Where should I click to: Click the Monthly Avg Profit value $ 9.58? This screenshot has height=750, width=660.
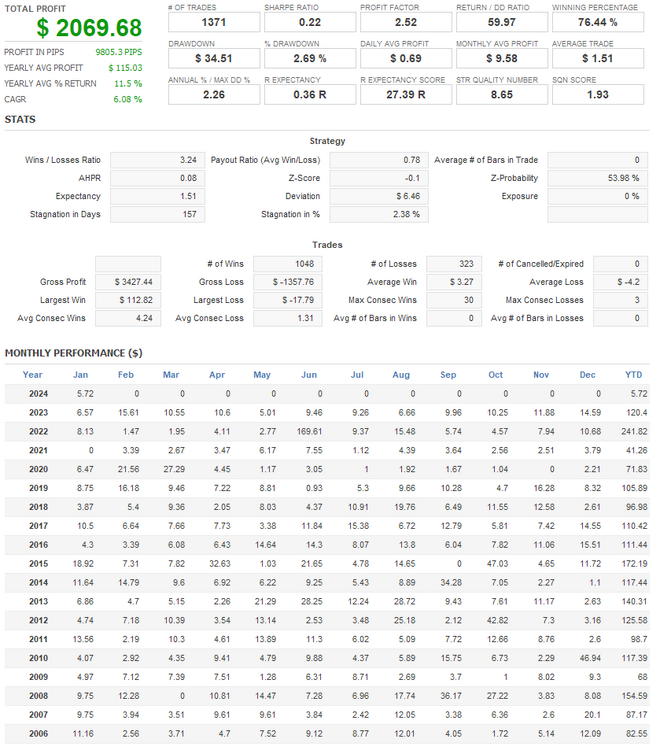coord(502,58)
